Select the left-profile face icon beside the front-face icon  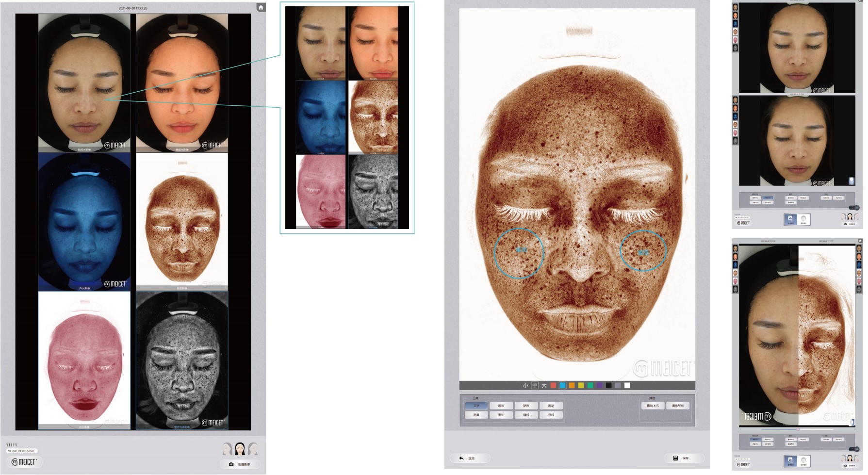227,449
